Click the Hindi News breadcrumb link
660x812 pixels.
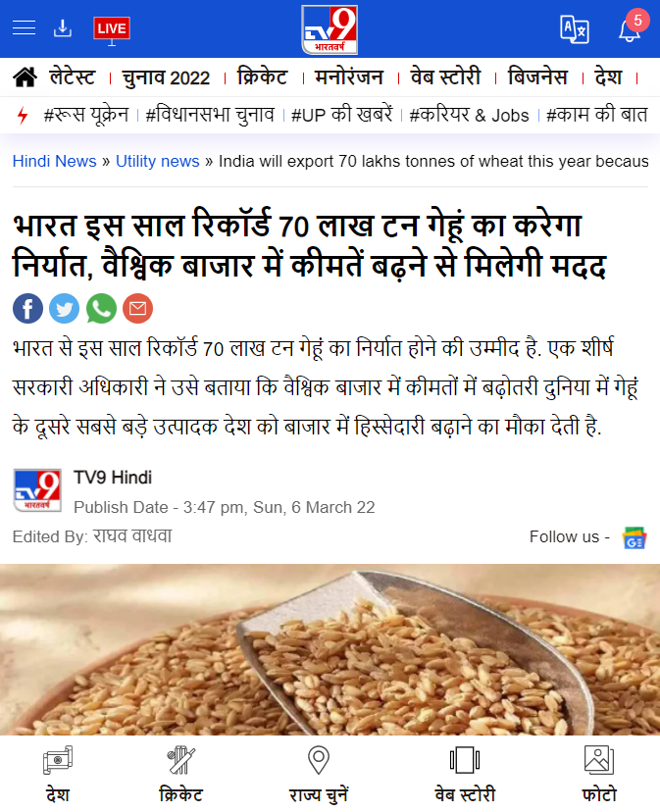[x=54, y=161]
